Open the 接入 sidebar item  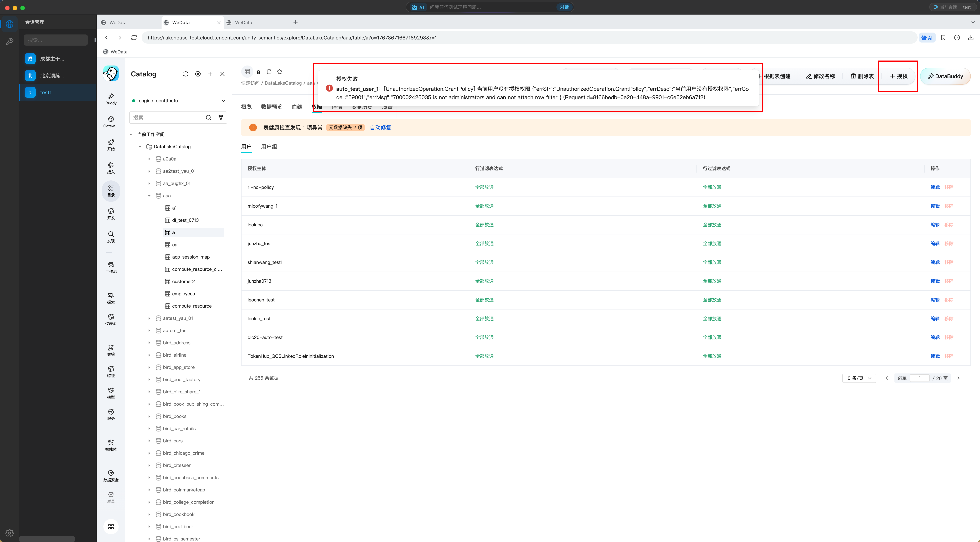[x=111, y=168]
